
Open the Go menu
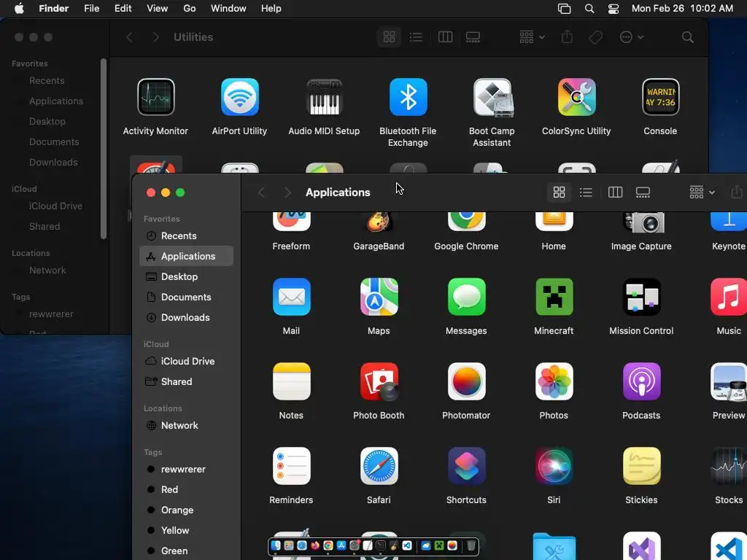[190, 9]
